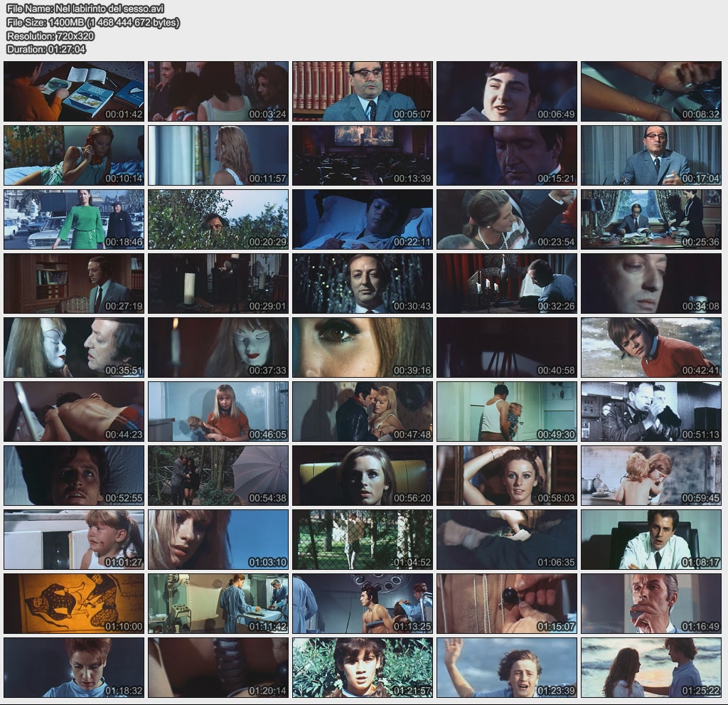This screenshot has width=728, height=705.
Task: Open the orange drawing thumbnail at 01:10:00
Action: tap(74, 603)
